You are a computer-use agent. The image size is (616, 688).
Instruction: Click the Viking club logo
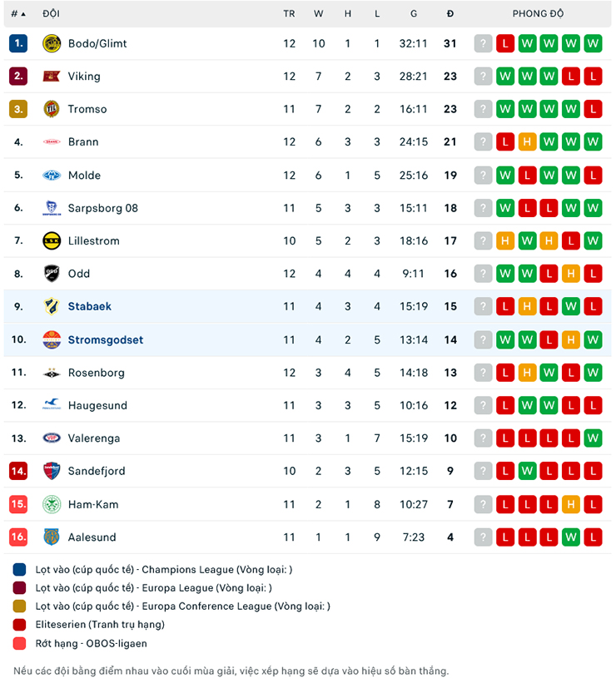(x=51, y=76)
